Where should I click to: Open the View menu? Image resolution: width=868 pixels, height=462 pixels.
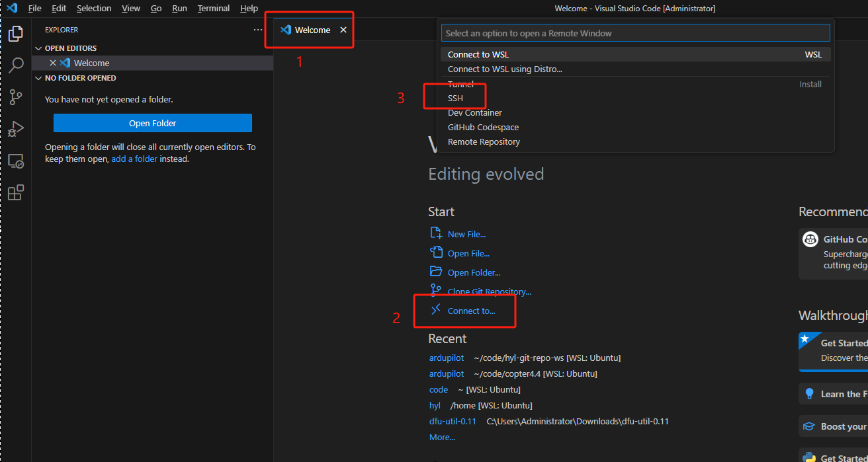[x=131, y=8]
